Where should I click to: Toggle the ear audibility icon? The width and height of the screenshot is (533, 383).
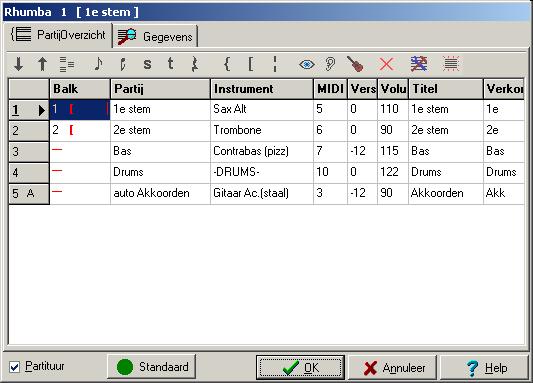click(x=330, y=64)
